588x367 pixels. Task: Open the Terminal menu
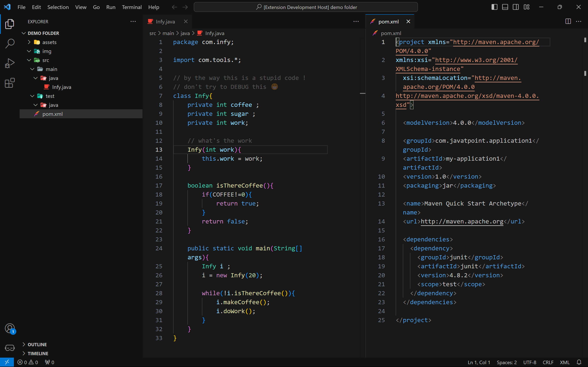click(131, 7)
